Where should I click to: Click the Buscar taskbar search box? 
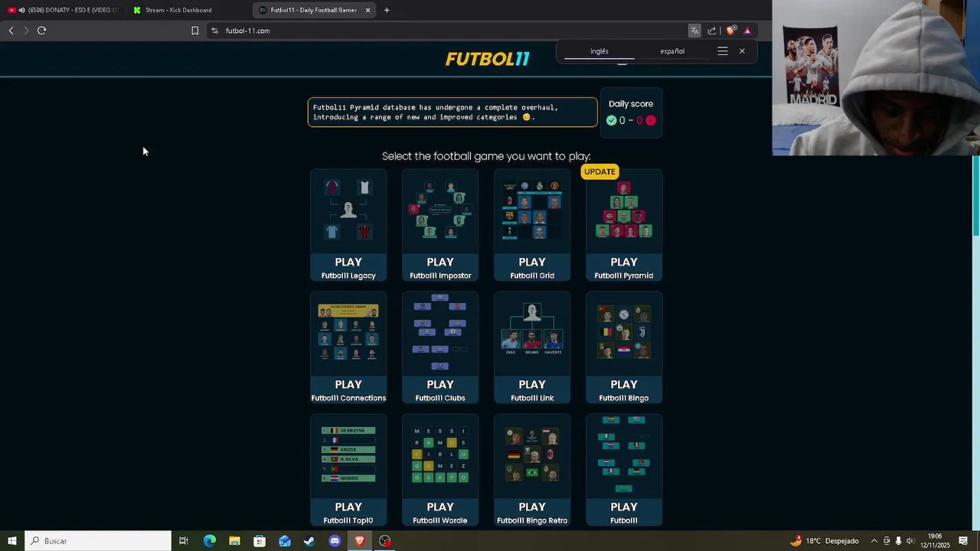(x=98, y=541)
